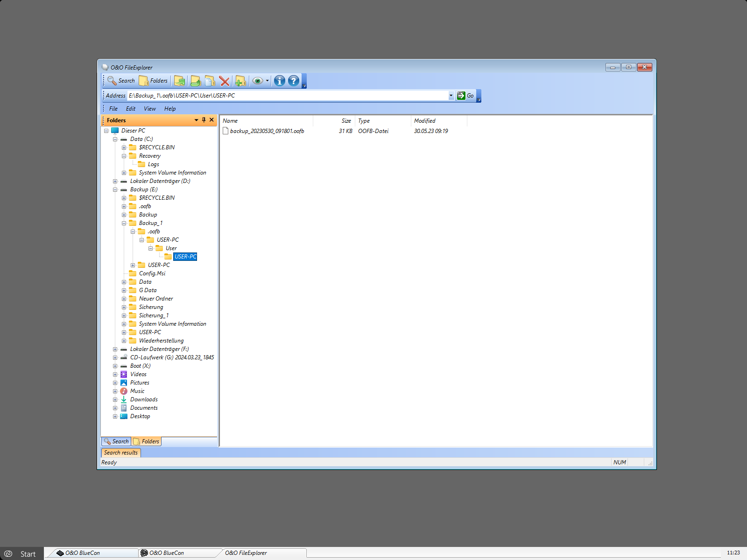Expand the Sicherung_1 folder node
The image size is (747, 560).
coord(124,315)
